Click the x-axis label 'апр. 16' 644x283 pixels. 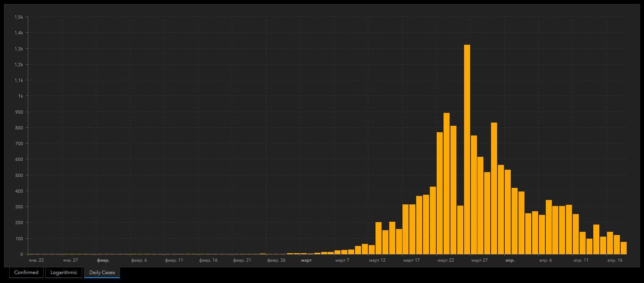pyautogui.click(x=615, y=260)
